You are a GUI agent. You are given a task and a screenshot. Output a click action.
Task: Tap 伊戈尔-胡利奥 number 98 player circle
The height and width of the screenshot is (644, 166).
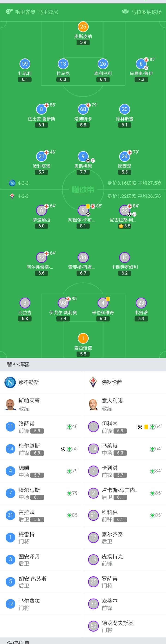pos(63,303)
